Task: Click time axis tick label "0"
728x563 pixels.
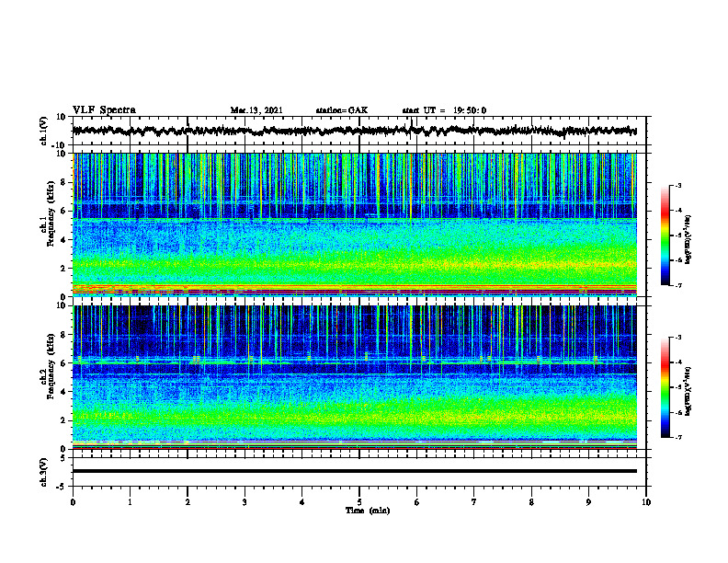Action: pyautogui.click(x=73, y=502)
